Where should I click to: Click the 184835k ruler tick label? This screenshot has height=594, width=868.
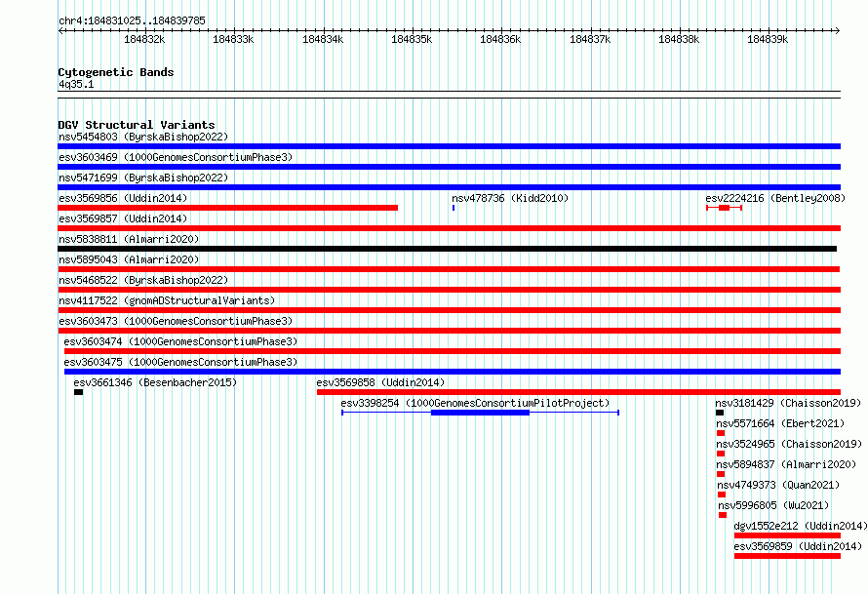412,39
